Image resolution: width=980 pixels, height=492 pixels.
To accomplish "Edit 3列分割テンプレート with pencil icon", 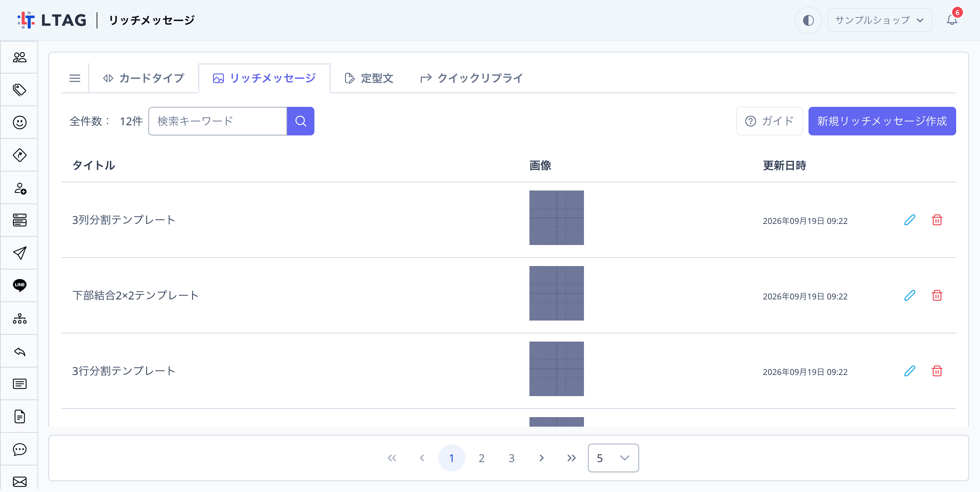I will 910,220.
